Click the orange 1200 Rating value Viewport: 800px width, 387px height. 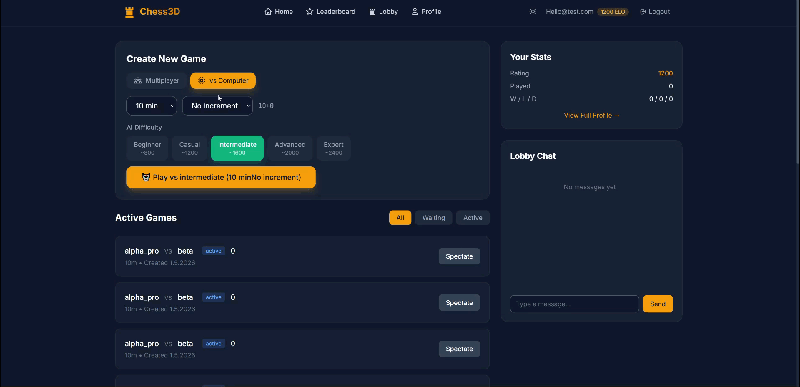click(665, 73)
